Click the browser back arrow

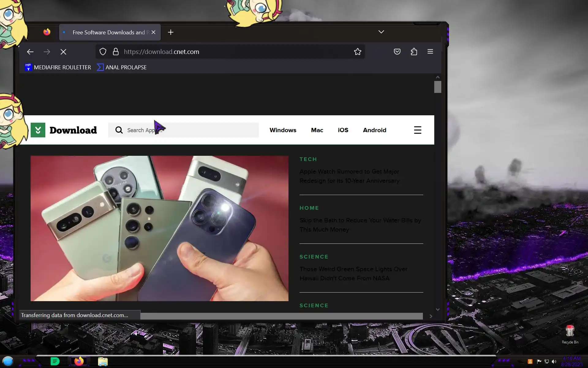point(30,52)
